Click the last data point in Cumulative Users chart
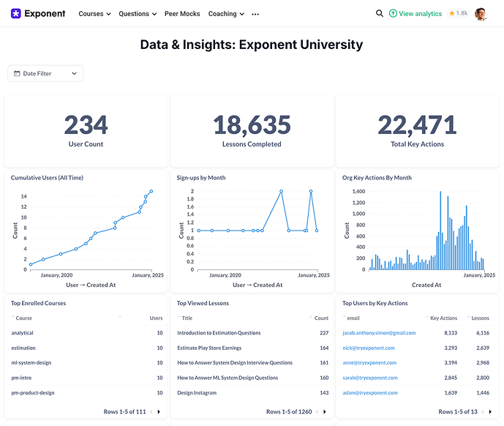Screen dimensions: 504x426 [151, 191]
